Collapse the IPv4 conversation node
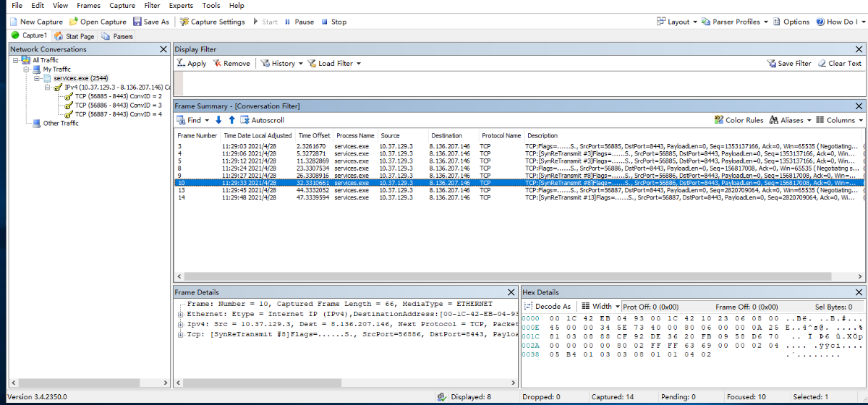This screenshot has width=868, height=405. [x=48, y=87]
